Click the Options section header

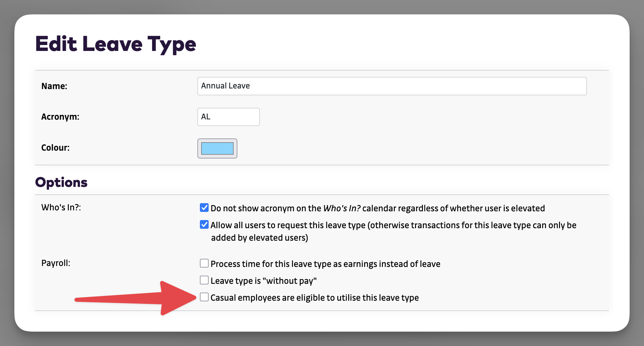pos(61,182)
